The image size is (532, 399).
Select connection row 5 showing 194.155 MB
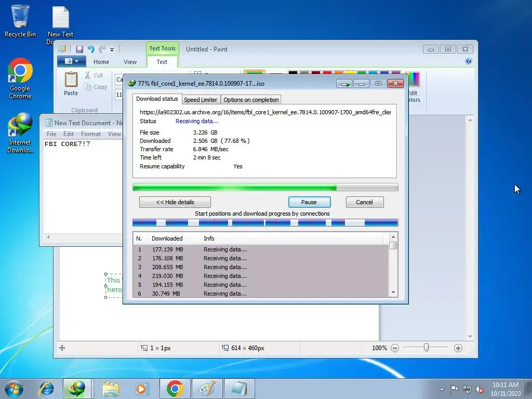coord(261,285)
